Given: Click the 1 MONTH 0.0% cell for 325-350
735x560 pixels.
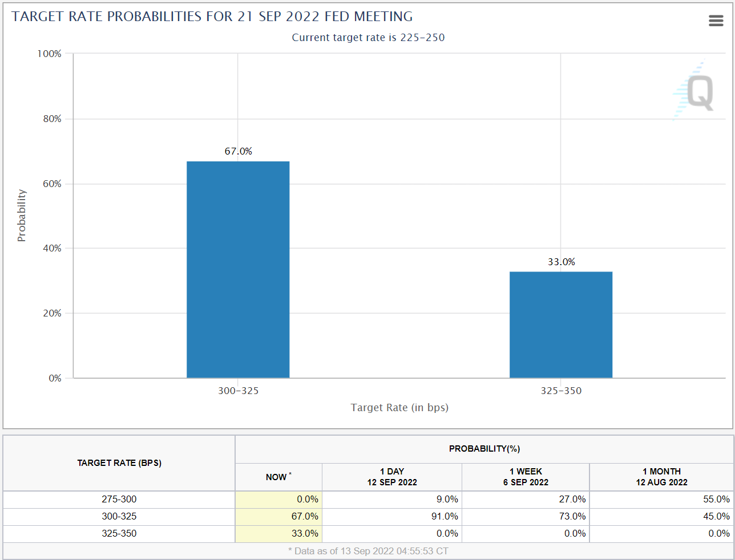Looking at the screenshot, I should click(x=662, y=533).
